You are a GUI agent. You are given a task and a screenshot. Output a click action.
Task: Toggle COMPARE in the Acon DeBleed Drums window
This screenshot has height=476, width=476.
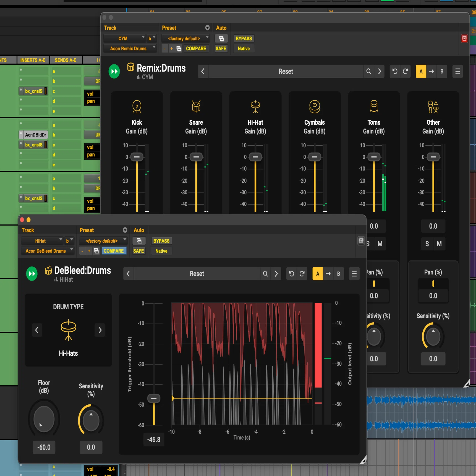(114, 251)
